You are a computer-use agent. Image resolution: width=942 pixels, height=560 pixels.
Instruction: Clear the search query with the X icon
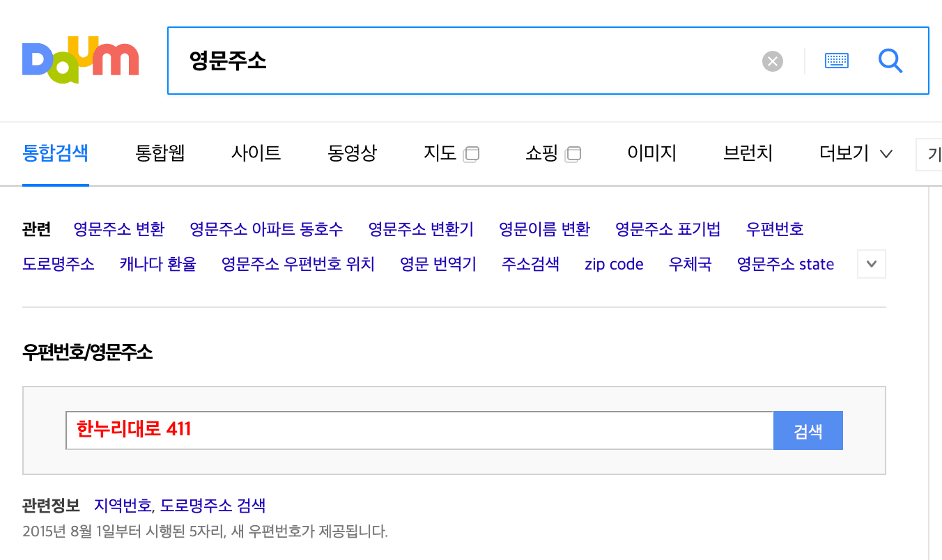(x=772, y=61)
